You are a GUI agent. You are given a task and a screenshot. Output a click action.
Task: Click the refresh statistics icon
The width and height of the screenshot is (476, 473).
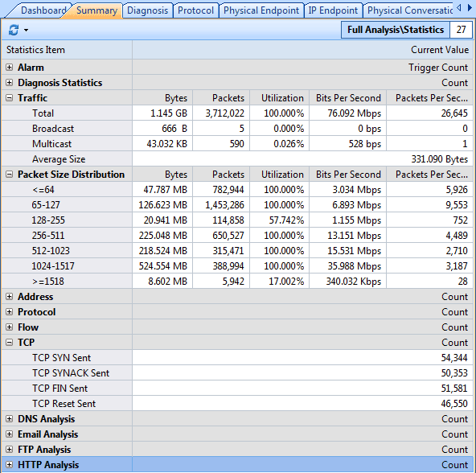(14, 30)
